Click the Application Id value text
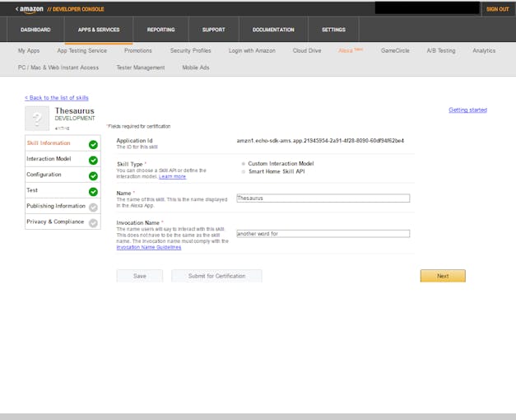 [x=320, y=141]
